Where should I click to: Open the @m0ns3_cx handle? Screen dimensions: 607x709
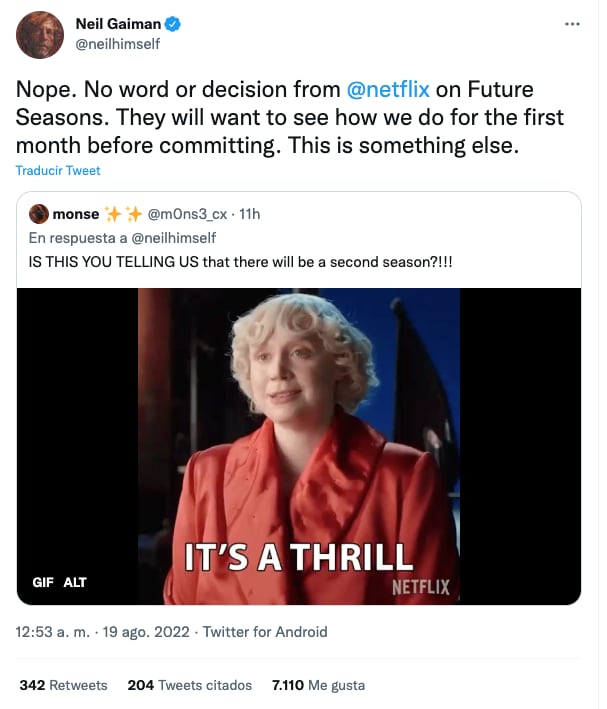click(187, 214)
